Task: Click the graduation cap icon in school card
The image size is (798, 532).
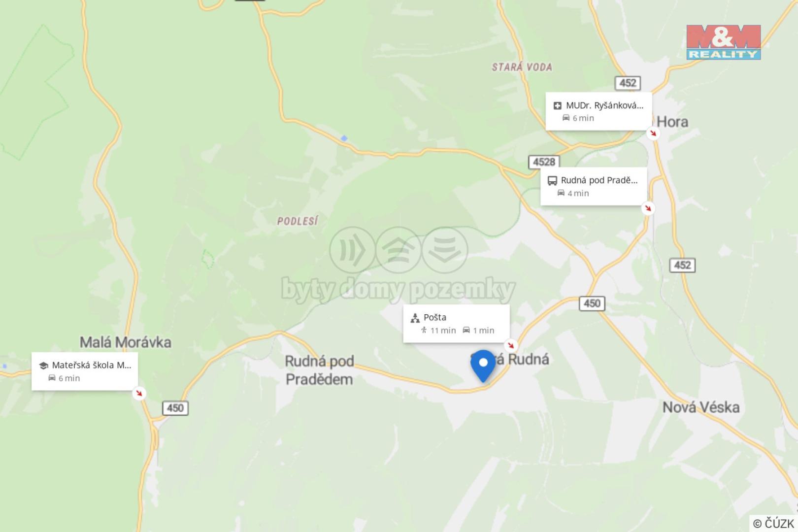Action: 43,366
